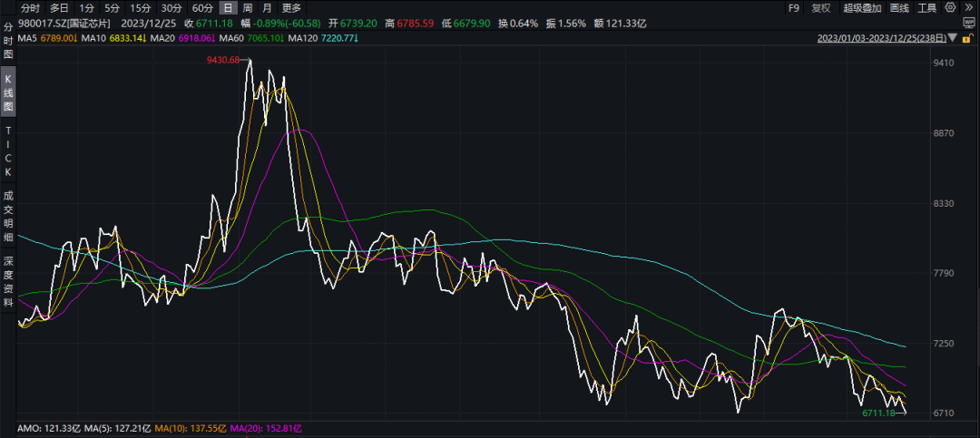The image size is (980, 438).
Task: Click the MA120 7220.77 indicator label
Action: 324,38
